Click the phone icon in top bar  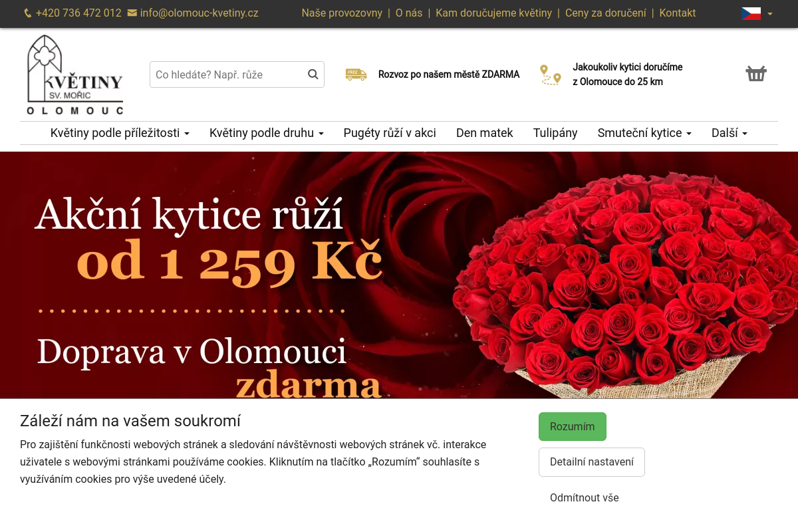point(28,13)
